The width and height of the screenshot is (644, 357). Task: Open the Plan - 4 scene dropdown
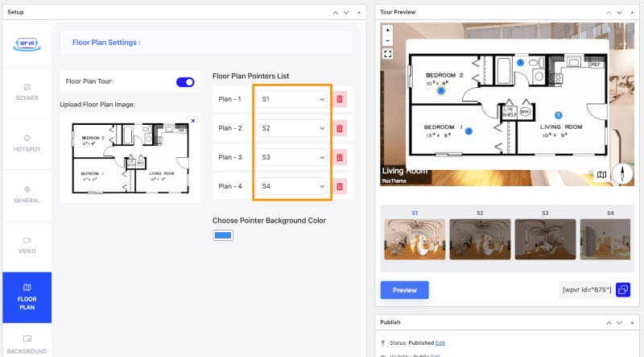click(292, 186)
